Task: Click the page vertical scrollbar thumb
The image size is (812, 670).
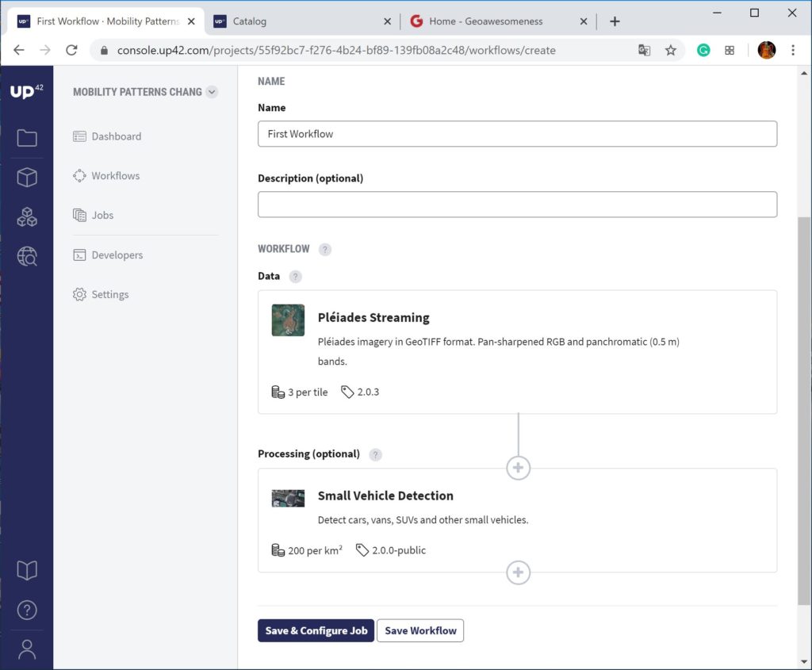Action: [x=804, y=411]
